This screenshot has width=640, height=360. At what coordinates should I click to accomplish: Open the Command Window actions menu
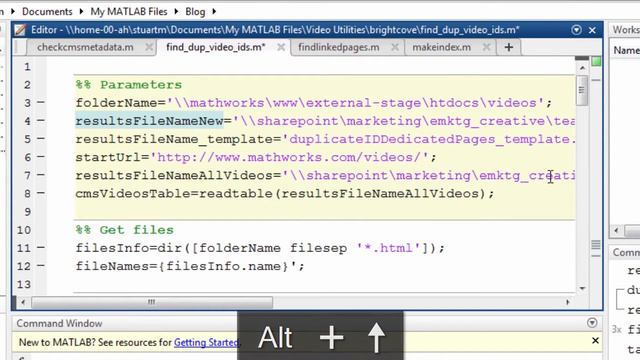pyautogui.click(x=592, y=323)
